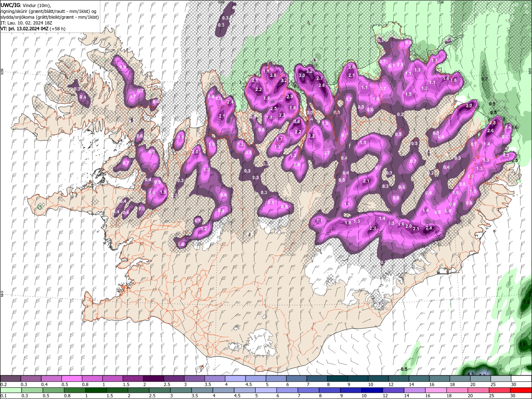Viewport: 532px width, 399px height.
Task: Pick the snow legend swatch between 0.2 and 0.3
Action: 10,379
